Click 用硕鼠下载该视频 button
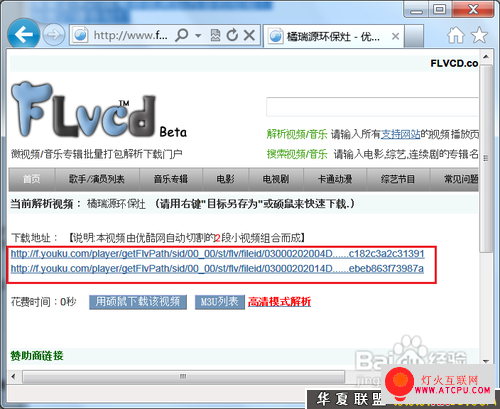The width and height of the screenshot is (500, 409). point(138,302)
